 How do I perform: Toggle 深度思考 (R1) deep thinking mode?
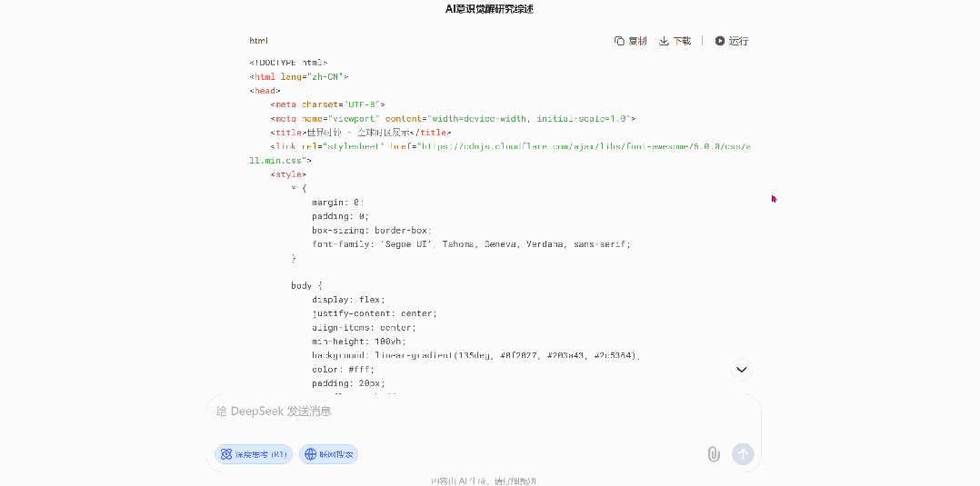pyautogui.click(x=254, y=454)
